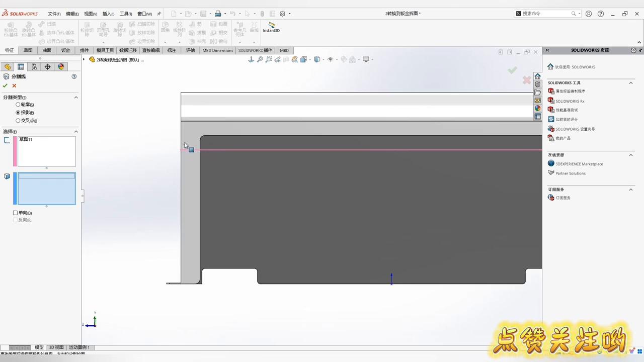This screenshot has width=644, height=362.
Task: Open the 工具 menu
Action: [x=126, y=14]
